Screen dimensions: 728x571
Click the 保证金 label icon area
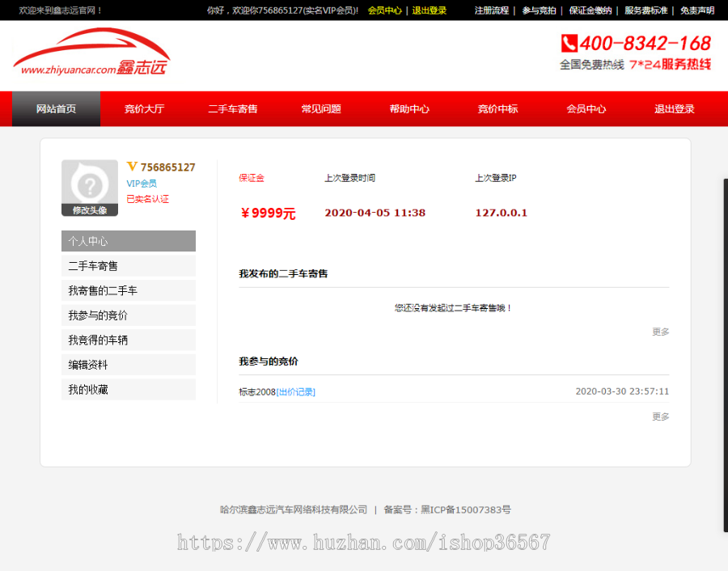click(x=250, y=178)
